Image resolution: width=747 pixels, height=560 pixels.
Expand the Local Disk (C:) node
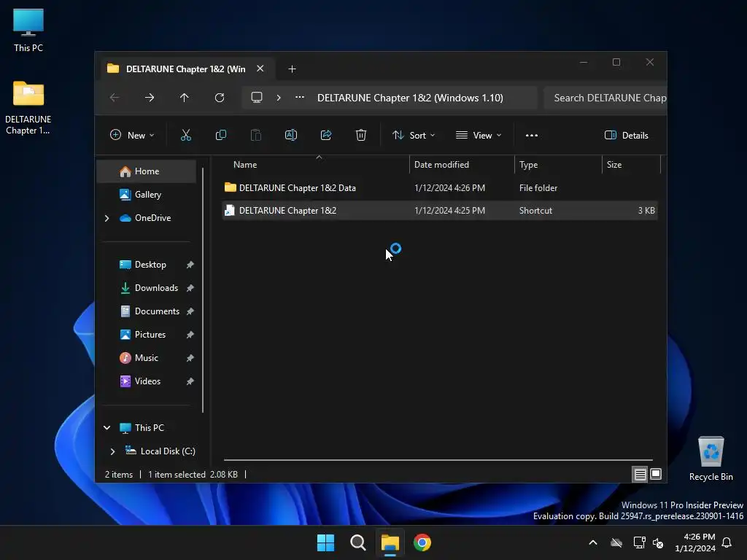[112, 451]
